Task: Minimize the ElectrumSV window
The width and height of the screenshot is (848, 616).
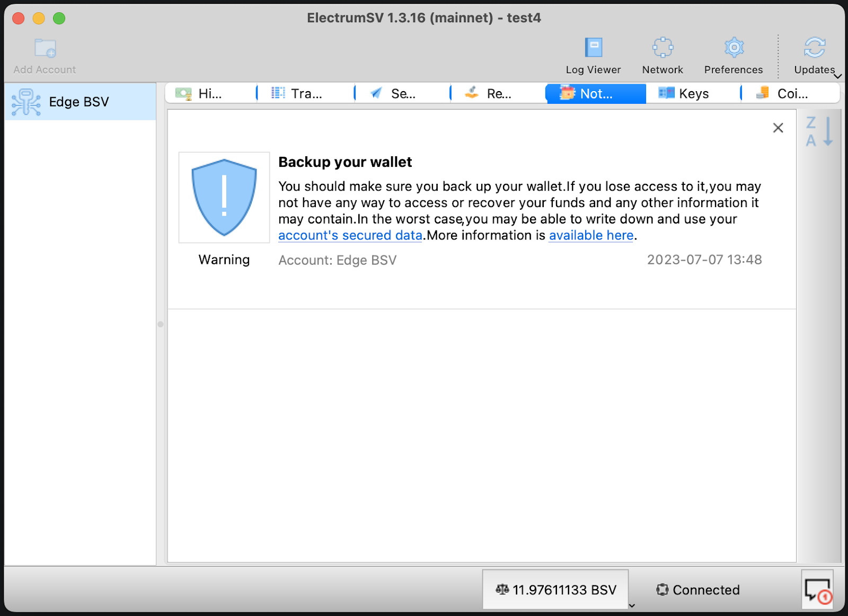Action: [x=39, y=18]
